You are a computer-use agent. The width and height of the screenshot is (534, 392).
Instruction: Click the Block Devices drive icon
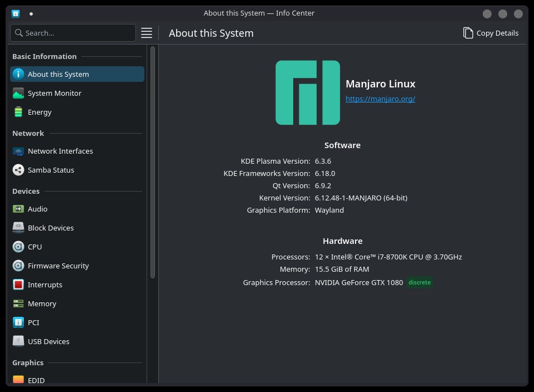[18, 228]
